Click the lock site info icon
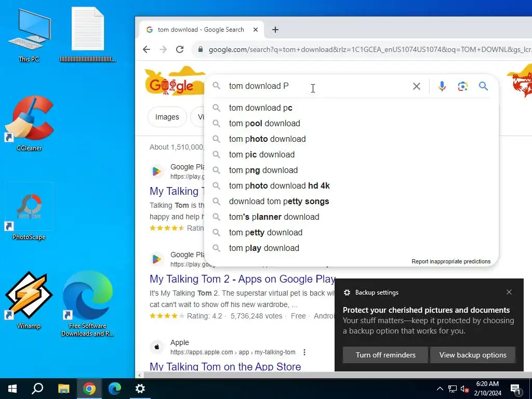 tap(201, 49)
